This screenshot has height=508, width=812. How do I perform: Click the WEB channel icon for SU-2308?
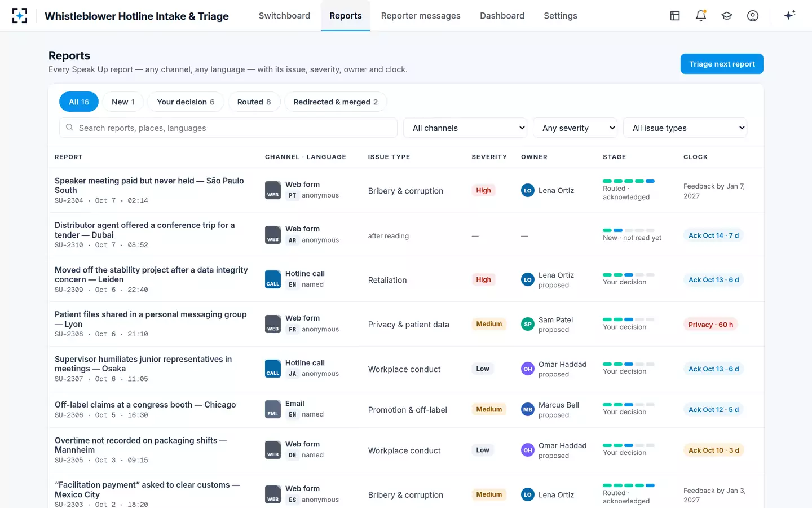273,324
